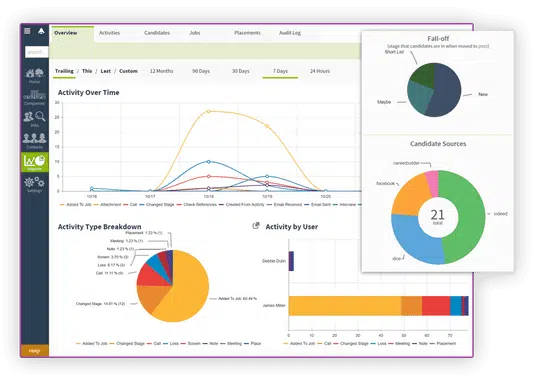Click James Miller's red bar segment
This screenshot has width=534, height=380.
click(x=436, y=306)
